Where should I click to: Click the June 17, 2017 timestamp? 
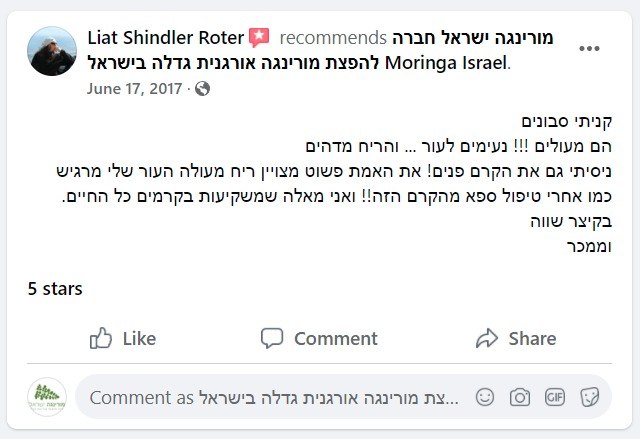pos(135,88)
